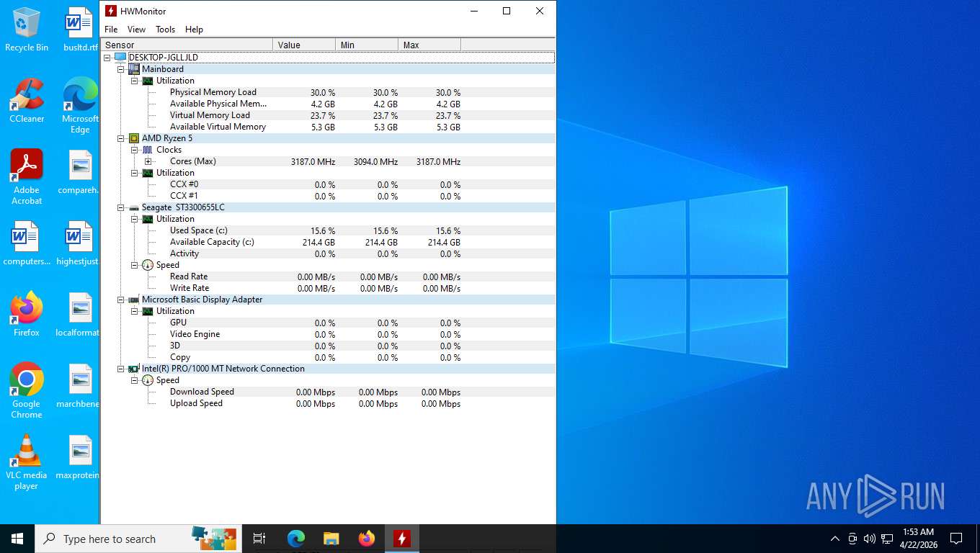Select the Download Speed row
980x553 pixels.
point(329,392)
